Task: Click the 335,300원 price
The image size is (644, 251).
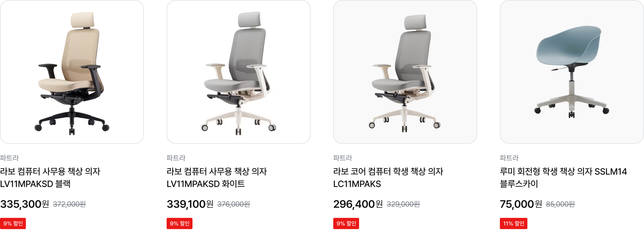Action: point(25,204)
